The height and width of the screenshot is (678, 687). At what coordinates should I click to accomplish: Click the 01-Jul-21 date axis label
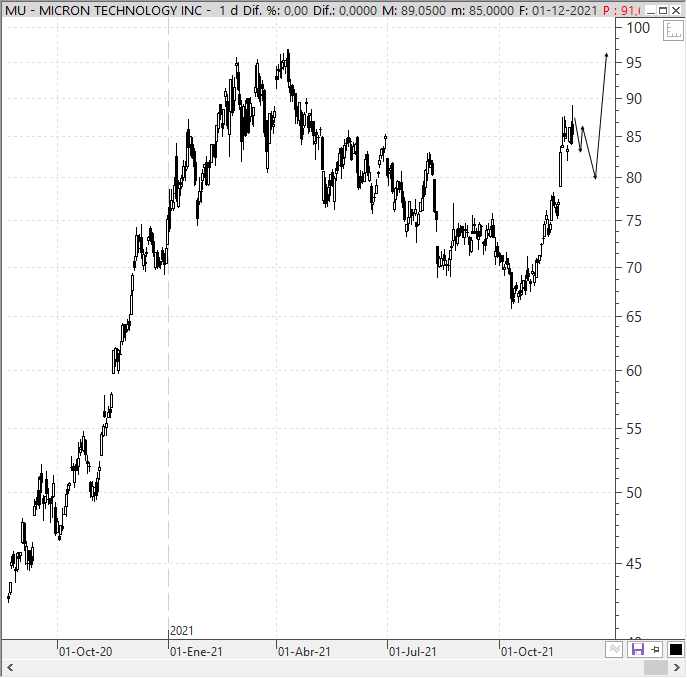click(413, 652)
